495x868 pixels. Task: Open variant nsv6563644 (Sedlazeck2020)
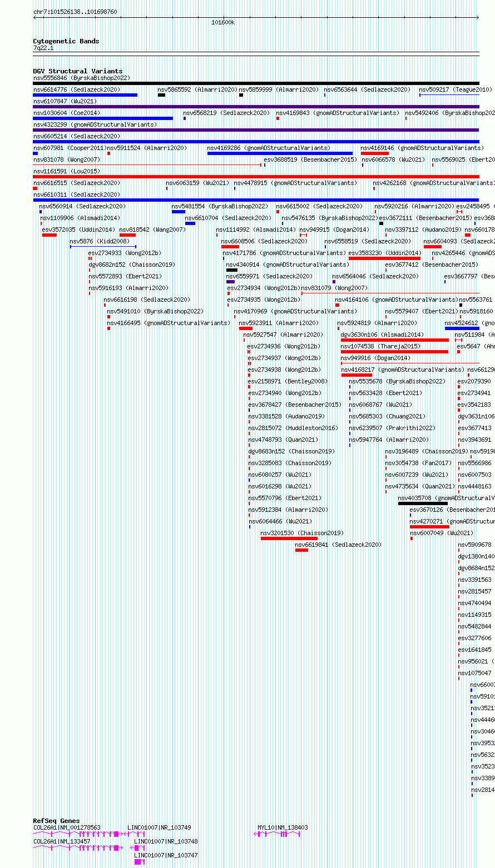(368, 89)
